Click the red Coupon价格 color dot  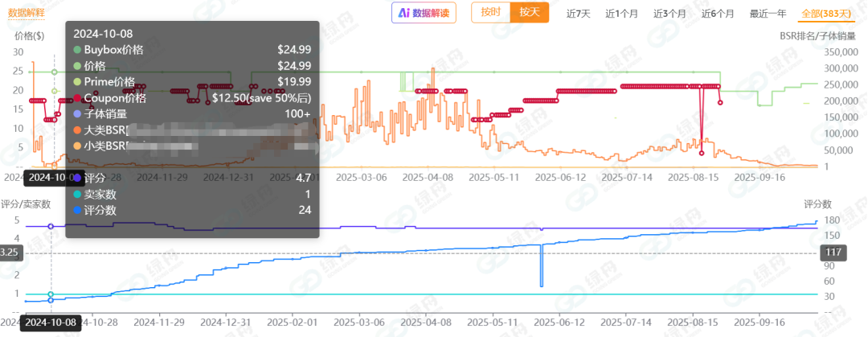point(77,98)
